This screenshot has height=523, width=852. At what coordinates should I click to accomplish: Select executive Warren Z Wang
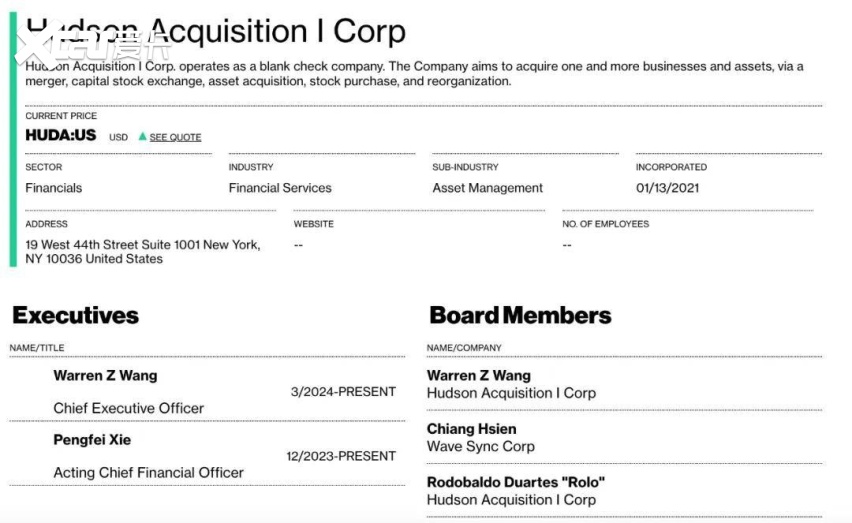[x=105, y=375]
